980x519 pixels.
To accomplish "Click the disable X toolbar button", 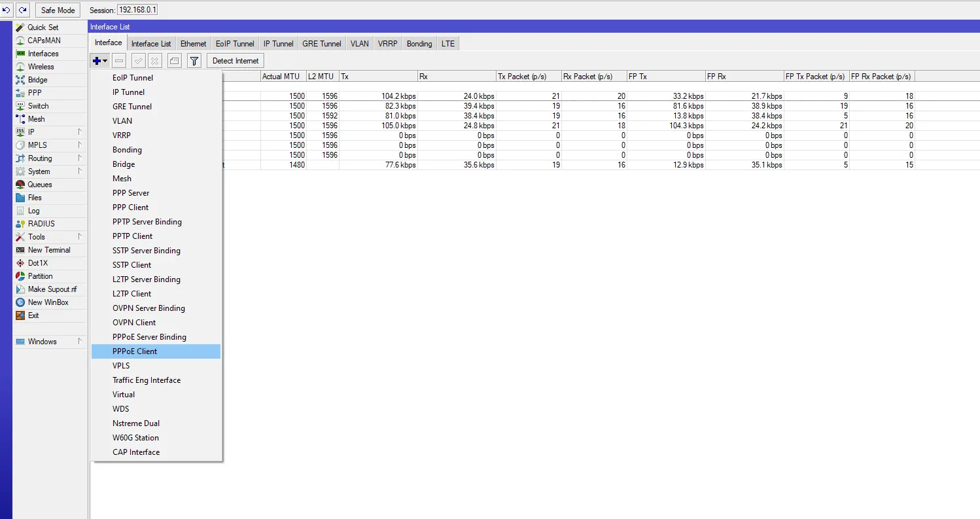I will coord(154,61).
